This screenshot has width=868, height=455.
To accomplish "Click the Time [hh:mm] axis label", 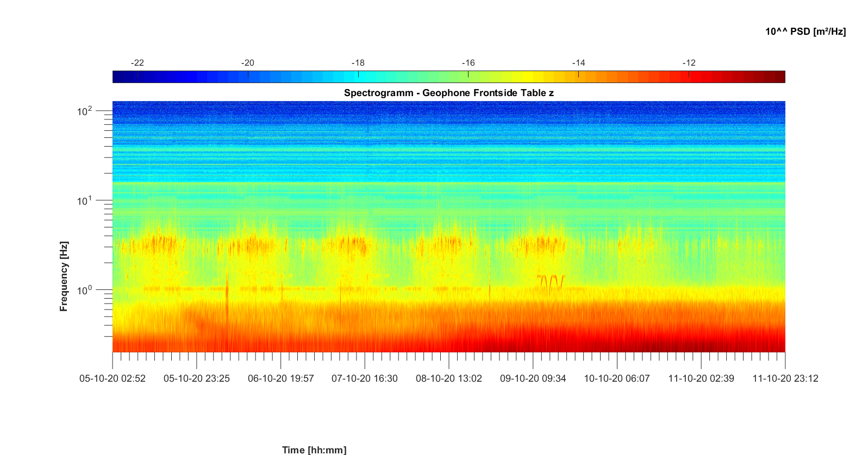I will pyautogui.click(x=314, y=450).
